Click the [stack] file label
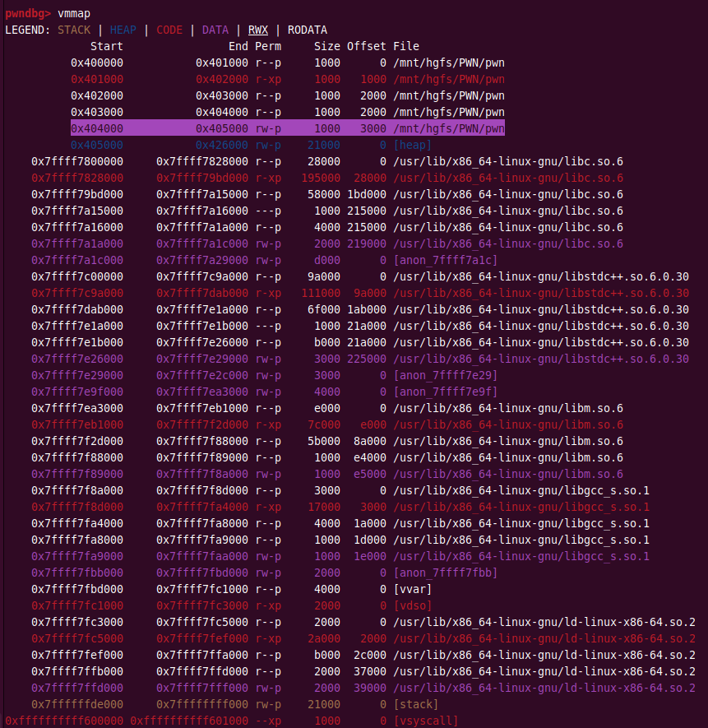 (x=415, y=704)
